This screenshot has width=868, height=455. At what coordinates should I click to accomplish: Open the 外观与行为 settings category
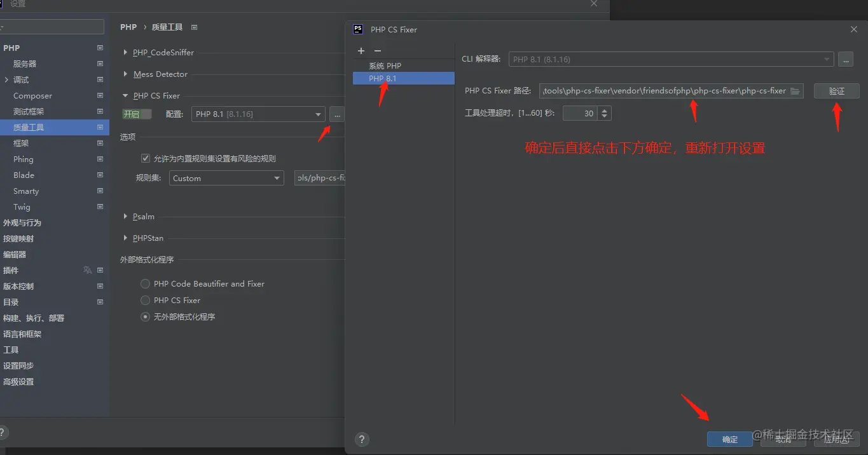coord(22,222)
